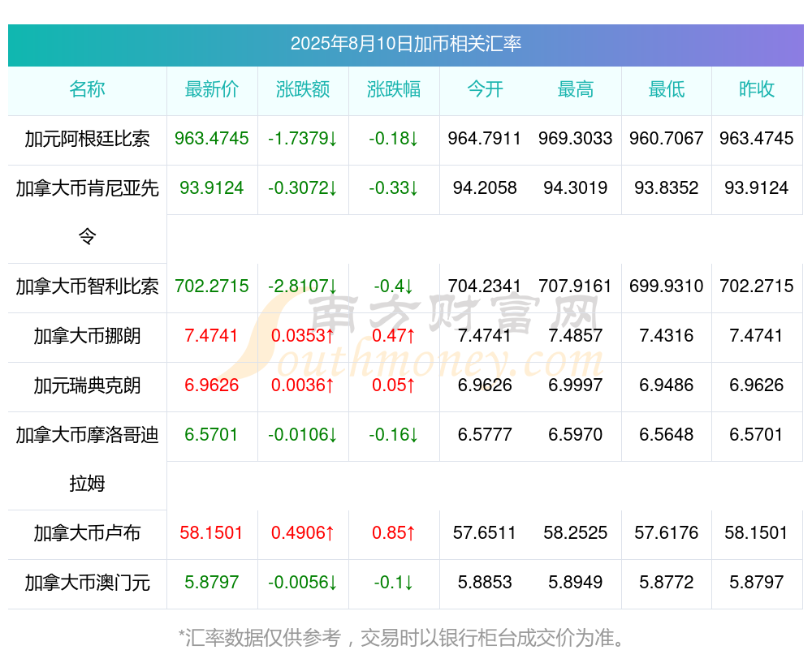Select the high value 6.9997

click(576, 385)
